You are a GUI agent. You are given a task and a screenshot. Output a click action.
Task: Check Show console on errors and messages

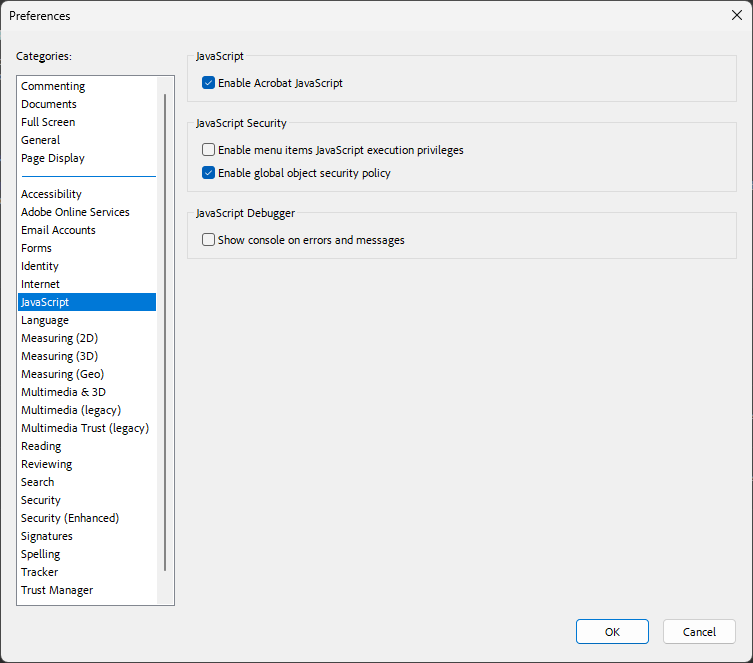tap(208, 240)
